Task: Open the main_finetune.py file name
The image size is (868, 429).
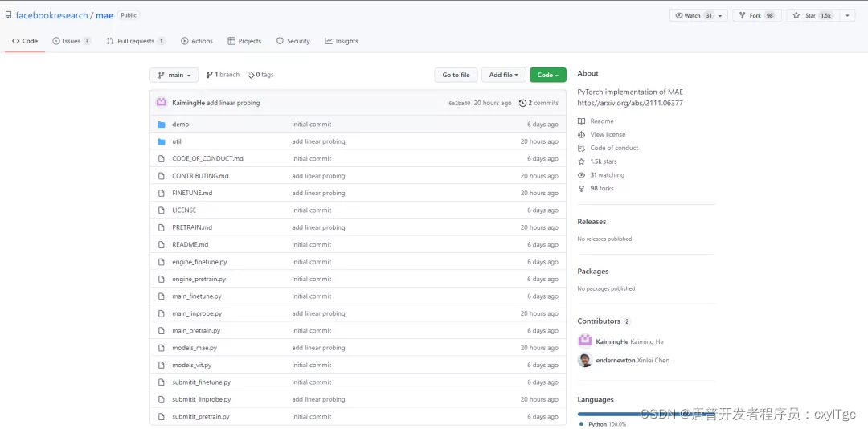Action: (197, 296)
